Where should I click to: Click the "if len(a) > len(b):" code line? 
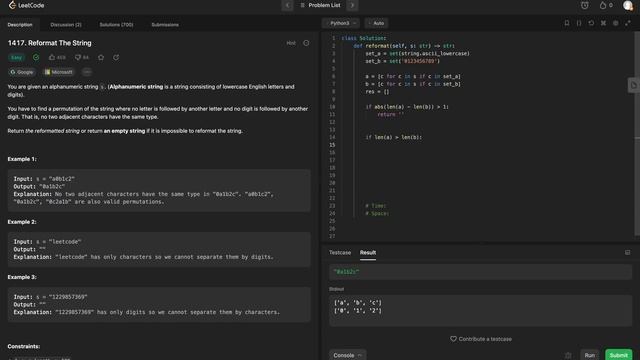point(393,138)
